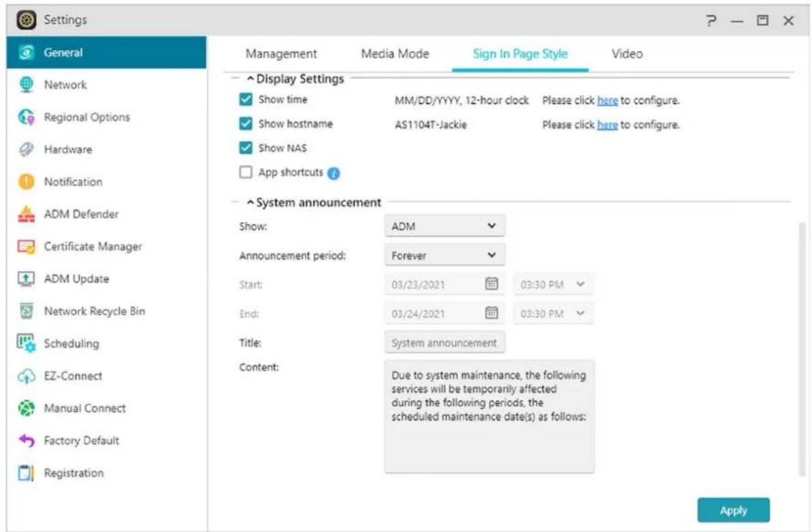
Task: Open the Network Recycle Bin icon
Action: pos(22,311)
